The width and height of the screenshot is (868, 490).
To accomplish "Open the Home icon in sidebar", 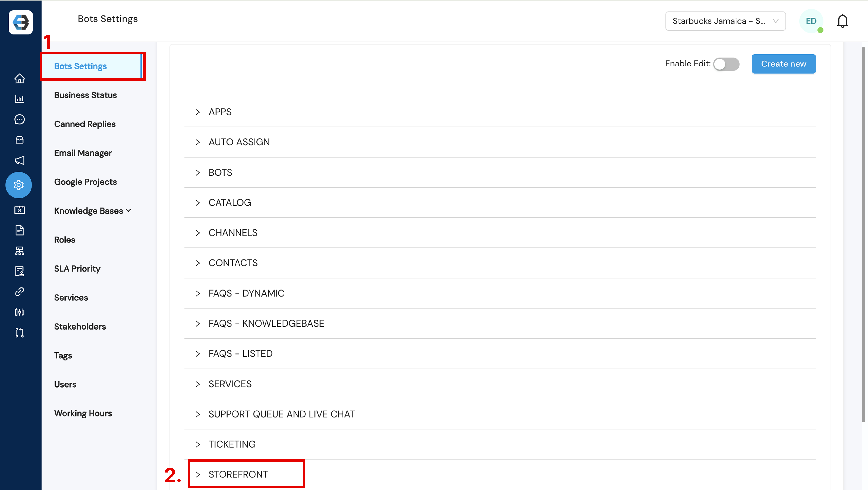I will (x=20, y=78).
